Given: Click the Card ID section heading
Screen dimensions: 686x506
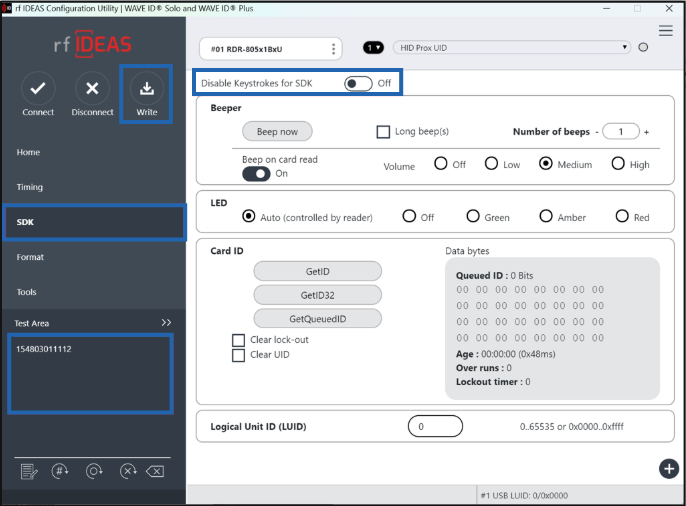Looking at the screenshot, I should point(227,251).
